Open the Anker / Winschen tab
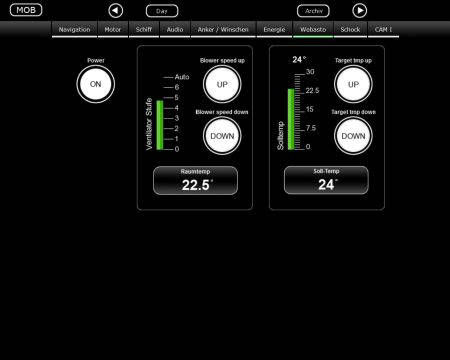The image size is (450, 360). point(223,30)
